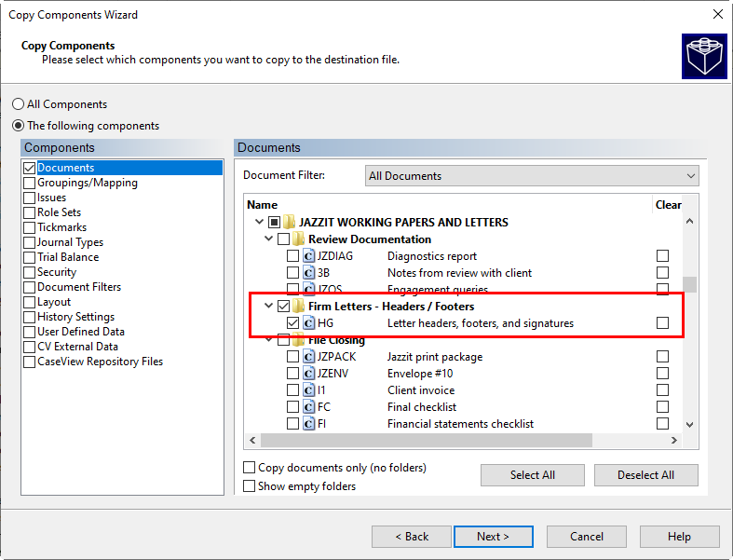Toggle Clear checkbox for Letter headers row
This screenshot has width=733, height=560.
(662, 323)
